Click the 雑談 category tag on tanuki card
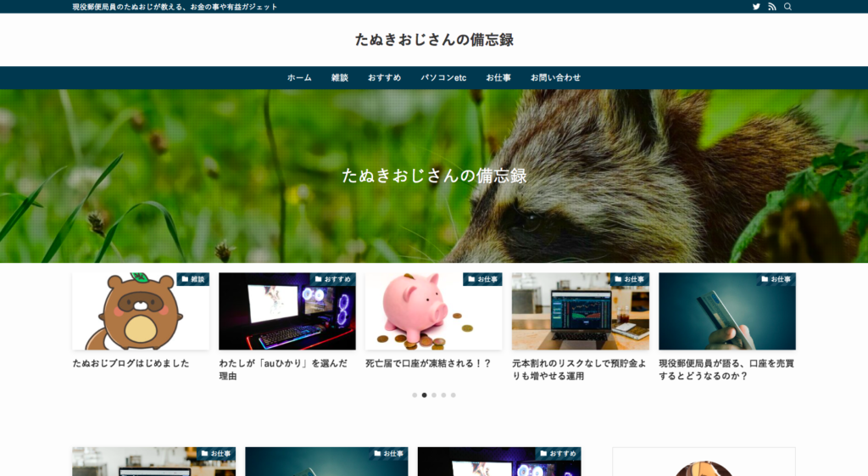 point(193,279)
